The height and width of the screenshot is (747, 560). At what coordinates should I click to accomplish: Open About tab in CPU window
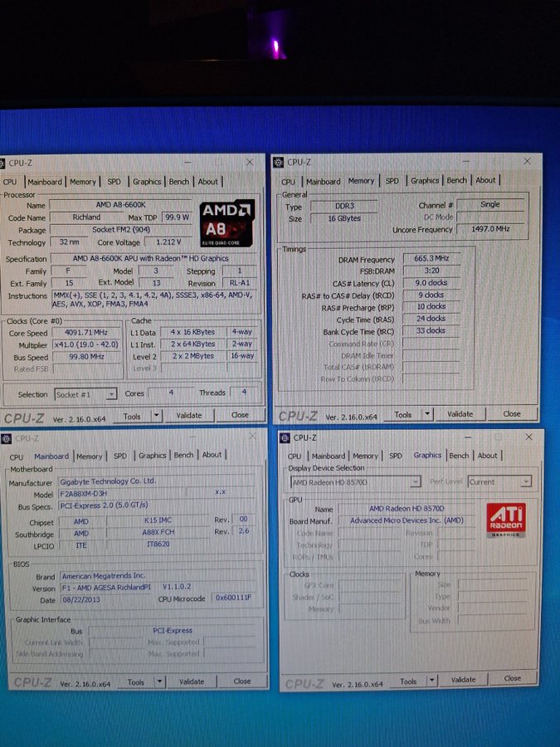207,182
